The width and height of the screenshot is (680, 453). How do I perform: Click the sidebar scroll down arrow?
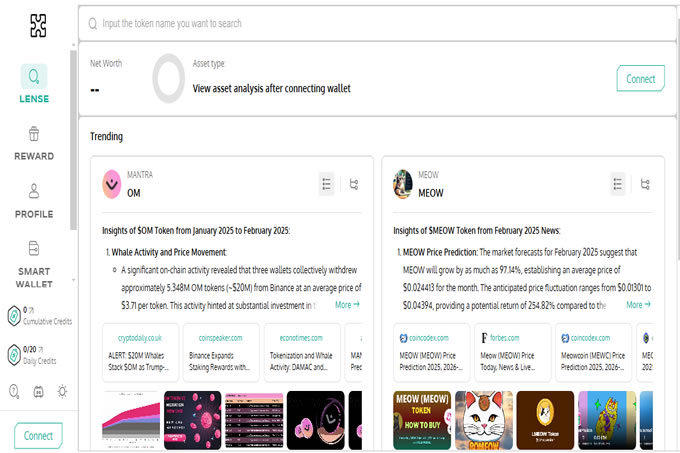click(x=73, y=280)
